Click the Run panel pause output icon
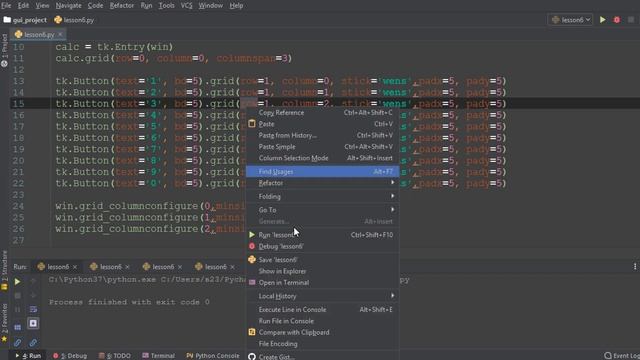The image size is (640, 360). coord(17,309)
